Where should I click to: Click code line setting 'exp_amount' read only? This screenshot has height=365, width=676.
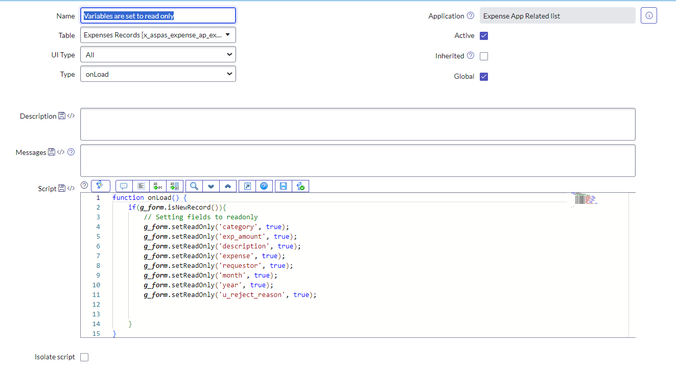pyautogui.click(x=220, y=237)
